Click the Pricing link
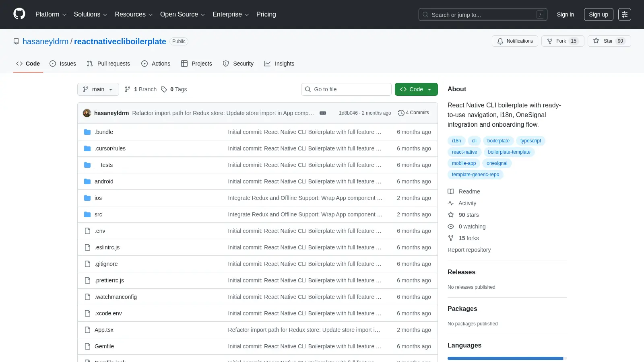The height and width of the screenshot is (362, 644). coord(266,14)
